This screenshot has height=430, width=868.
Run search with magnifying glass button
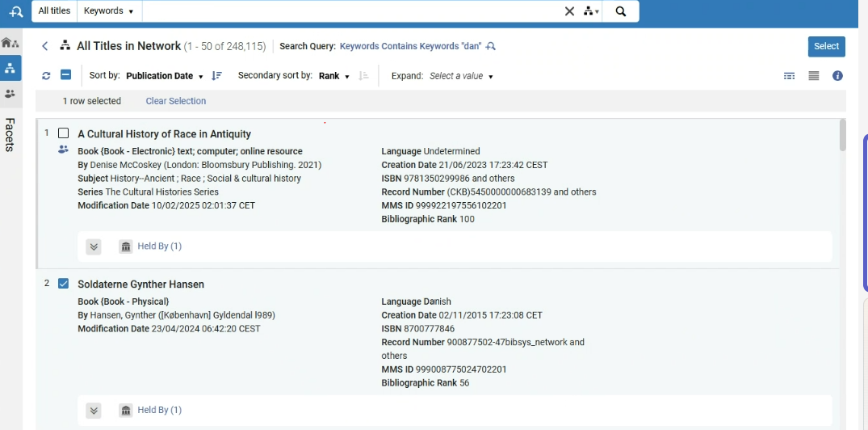pyautogui.click(x=621, y=11)
